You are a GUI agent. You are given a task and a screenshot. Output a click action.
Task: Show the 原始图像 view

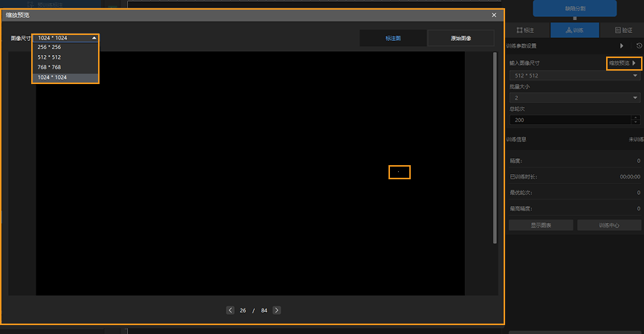point(461,38)
